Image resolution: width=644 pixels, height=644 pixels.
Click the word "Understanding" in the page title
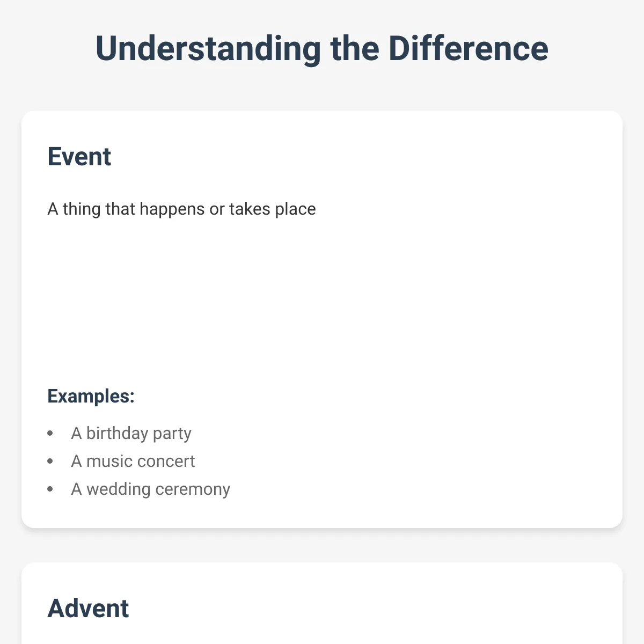pos(208,49)
